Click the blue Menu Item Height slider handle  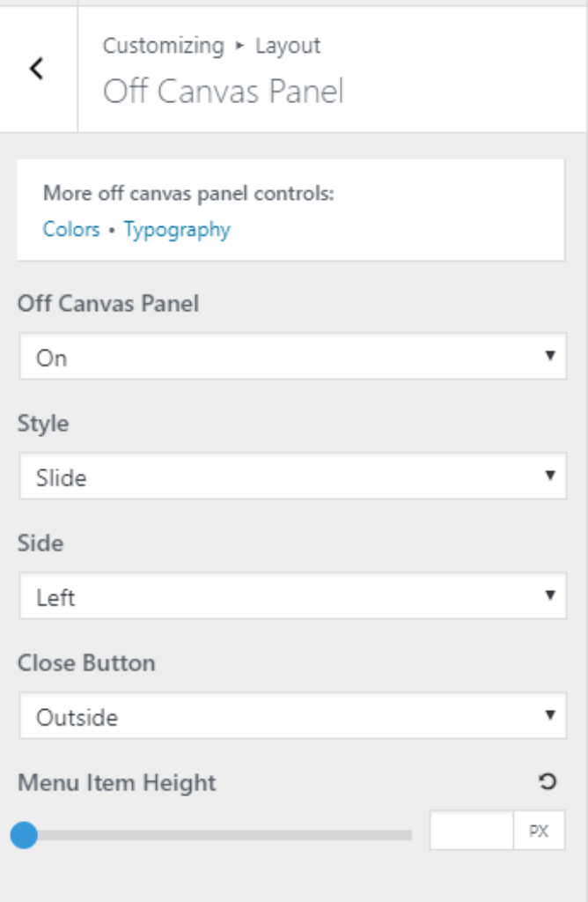[x=24, y=835]
